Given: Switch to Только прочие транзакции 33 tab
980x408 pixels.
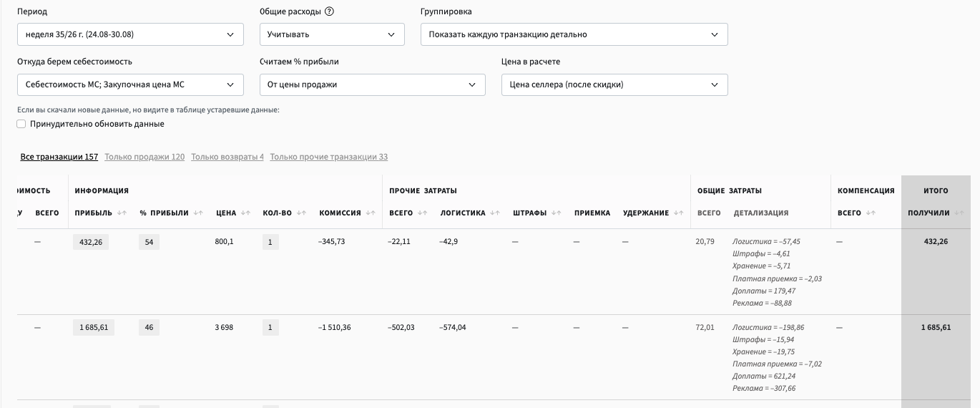Looking at the screenshot, I should pyautogui.click(x=329, y=157).
